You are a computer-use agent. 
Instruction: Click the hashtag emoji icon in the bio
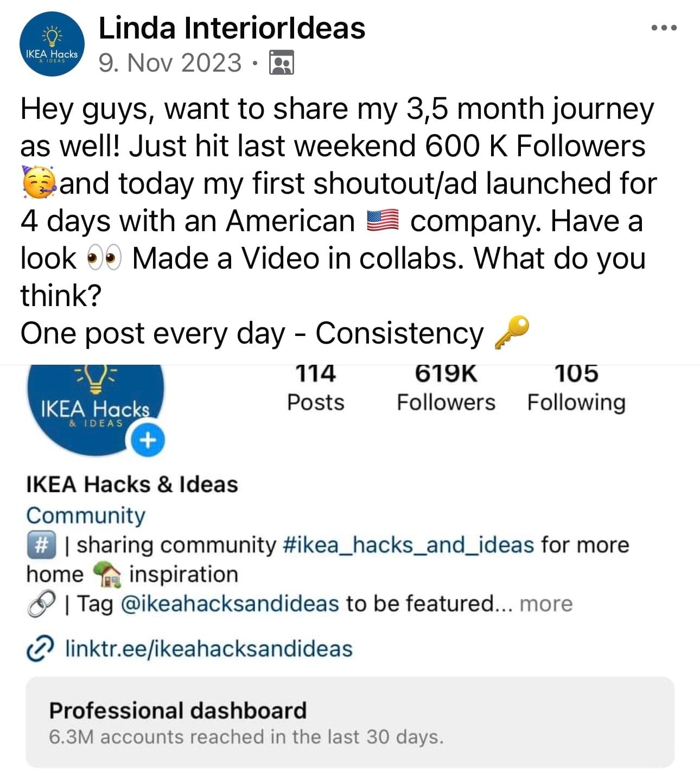pyautogui.click(x=41, y=545)
